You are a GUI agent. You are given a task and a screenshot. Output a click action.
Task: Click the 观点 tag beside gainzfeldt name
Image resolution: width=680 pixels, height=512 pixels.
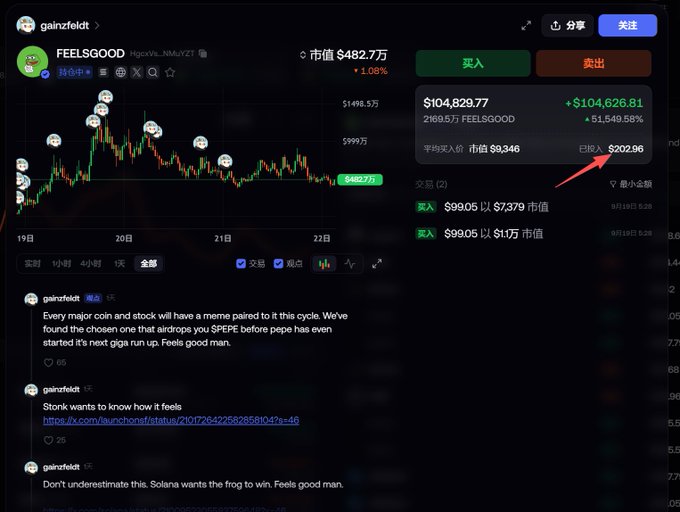coord(93,298)
